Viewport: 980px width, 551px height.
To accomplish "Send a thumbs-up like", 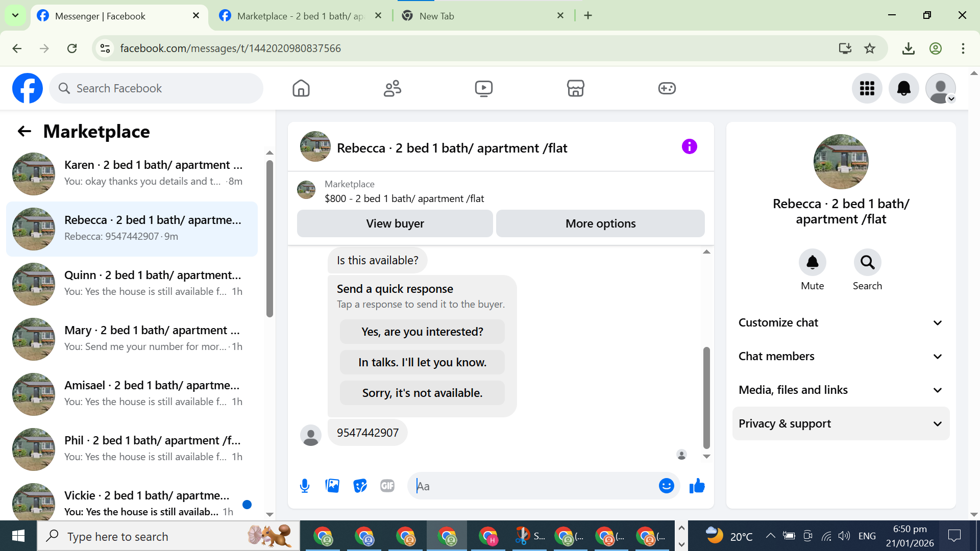I will click(697, 486).
